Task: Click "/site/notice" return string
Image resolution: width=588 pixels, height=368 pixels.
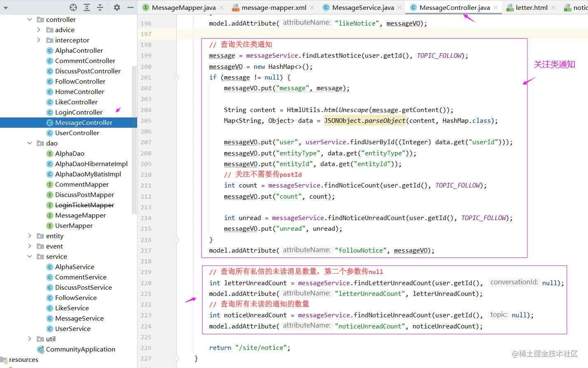Action: point(261,348)
